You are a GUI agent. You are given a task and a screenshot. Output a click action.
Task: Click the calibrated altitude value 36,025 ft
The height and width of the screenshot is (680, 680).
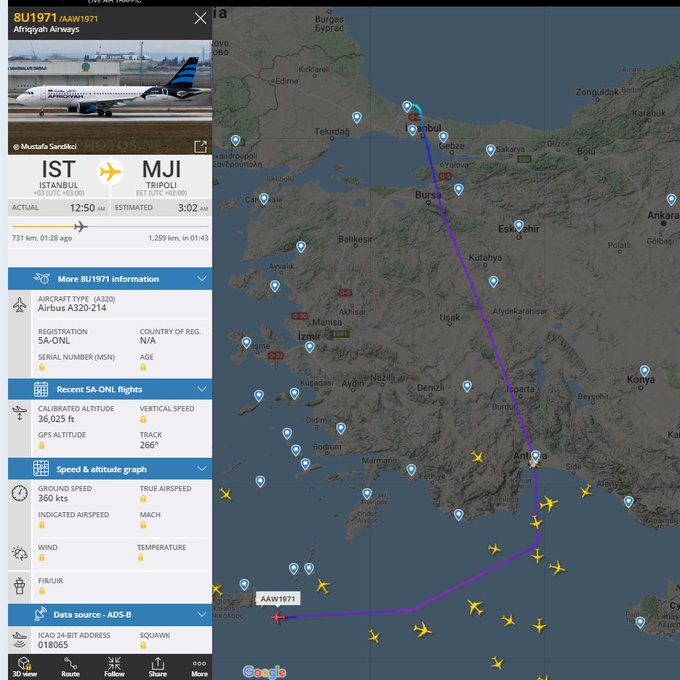pos(56,419)
